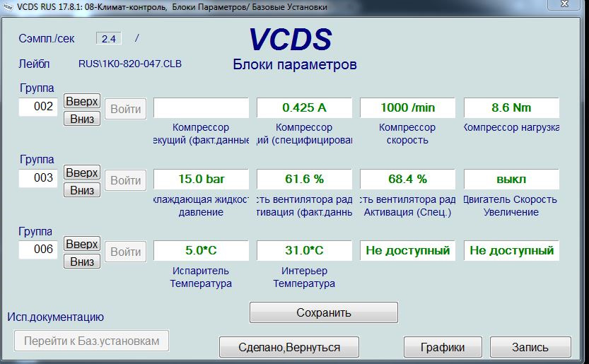Click Вниз button for group 002

tap(82, 119)
